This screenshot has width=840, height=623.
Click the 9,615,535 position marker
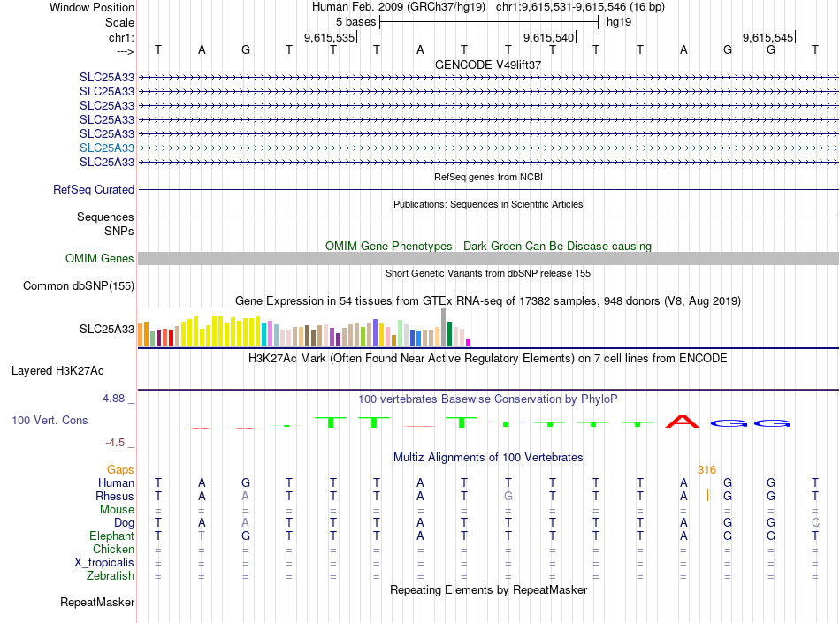pyautogui.click(x=330, y=37)
